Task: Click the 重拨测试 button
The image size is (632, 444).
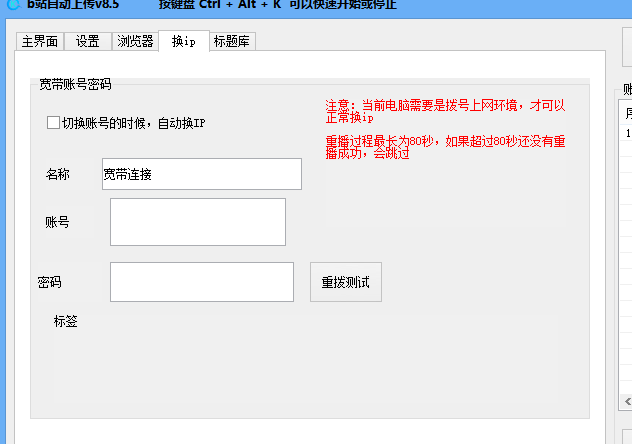Action: click(346, 282)
